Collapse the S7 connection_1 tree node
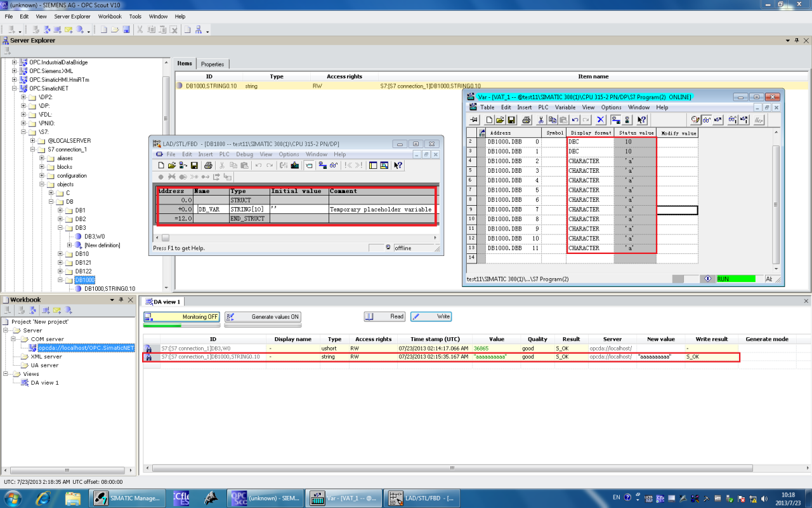The image size is (812, 508). click(33, 149)
